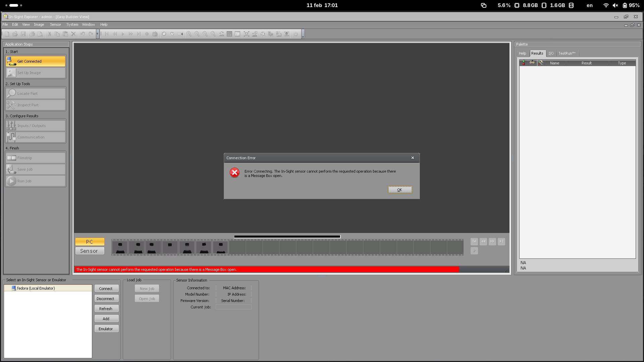Click the volume muted icon in system bar
Screen dimensions: 644x362
point(615,5)
